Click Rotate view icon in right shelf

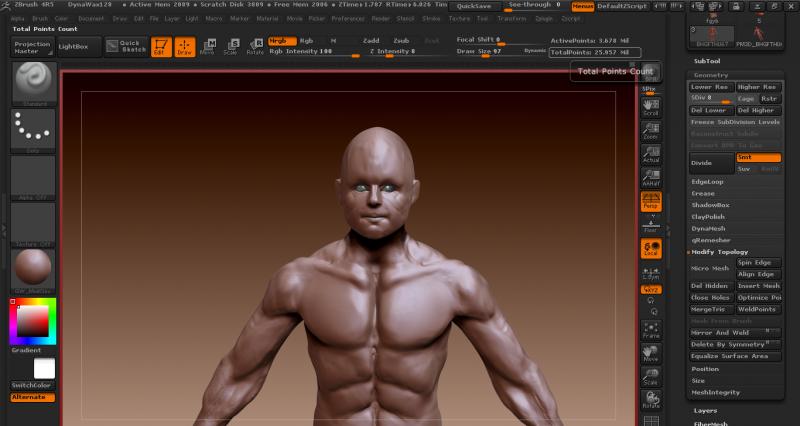point(651,399)
